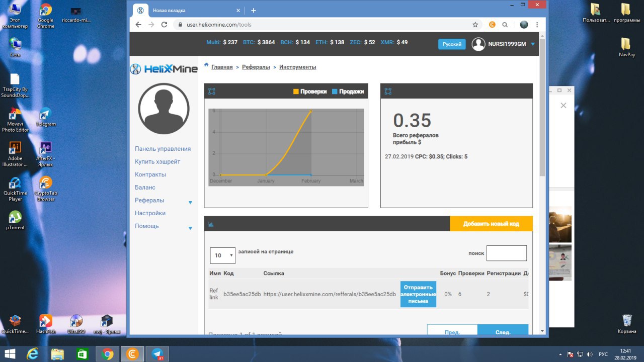This screenshot has height=362, width=644.
Task: Launch CryptoTab Browser shortcut
Action: (46, 189)
